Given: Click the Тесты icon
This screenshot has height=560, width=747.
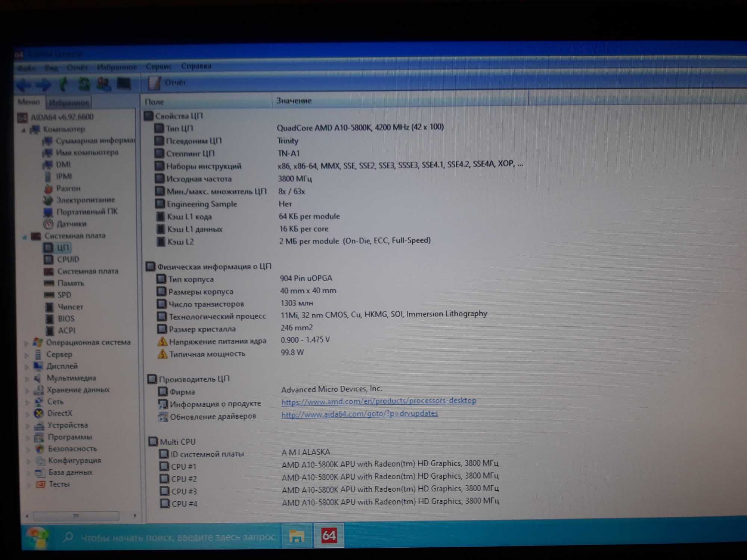Looking at the screenshot, I should [40, 485].
